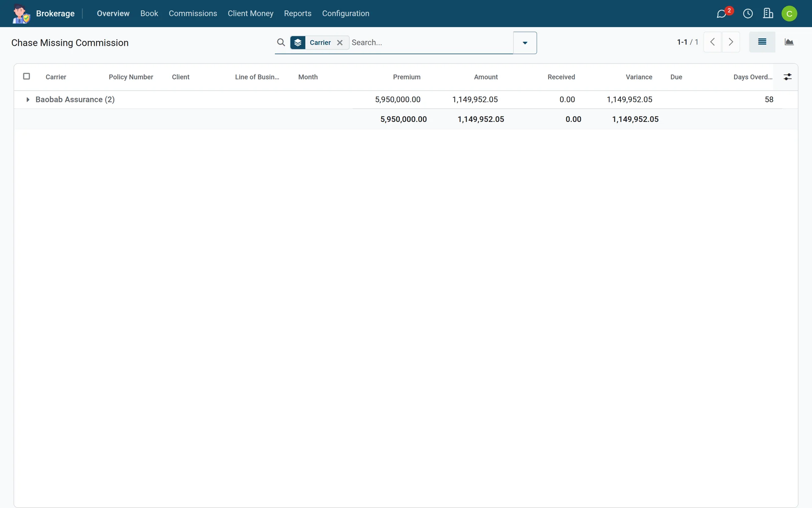Sort by the Variance column header
The height and width of the screenshot is (508, 812).
click(x=639, y=77)
